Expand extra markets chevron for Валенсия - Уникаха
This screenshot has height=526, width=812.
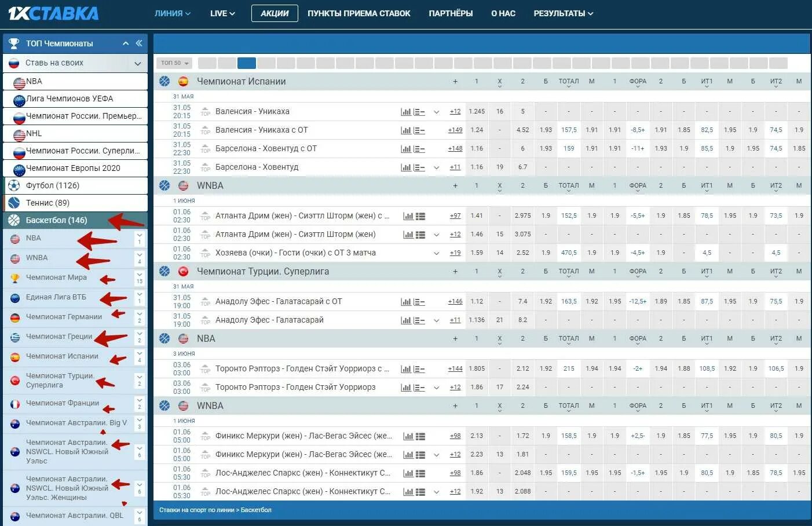pyautogui.click(x=437, y=112)
